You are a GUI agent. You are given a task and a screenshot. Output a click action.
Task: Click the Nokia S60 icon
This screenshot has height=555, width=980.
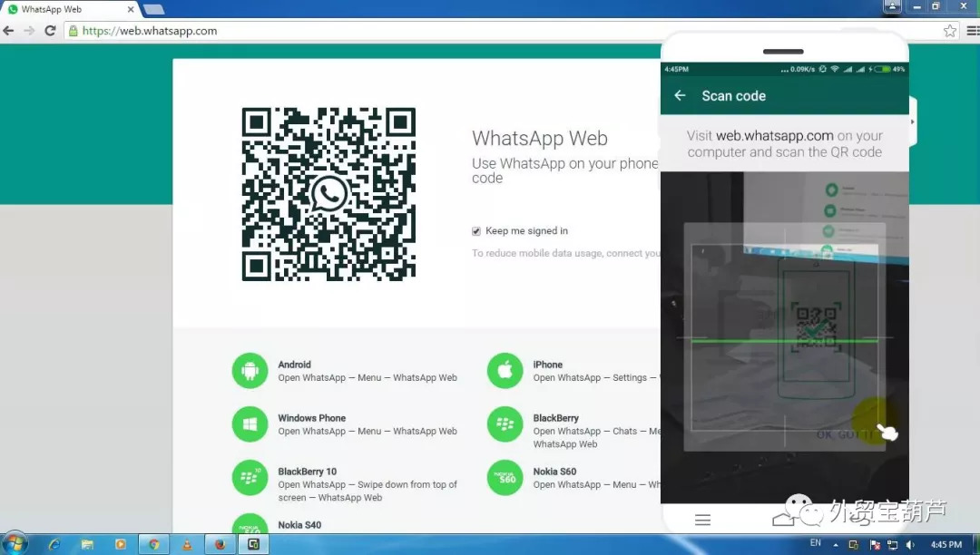pos(505,478)
